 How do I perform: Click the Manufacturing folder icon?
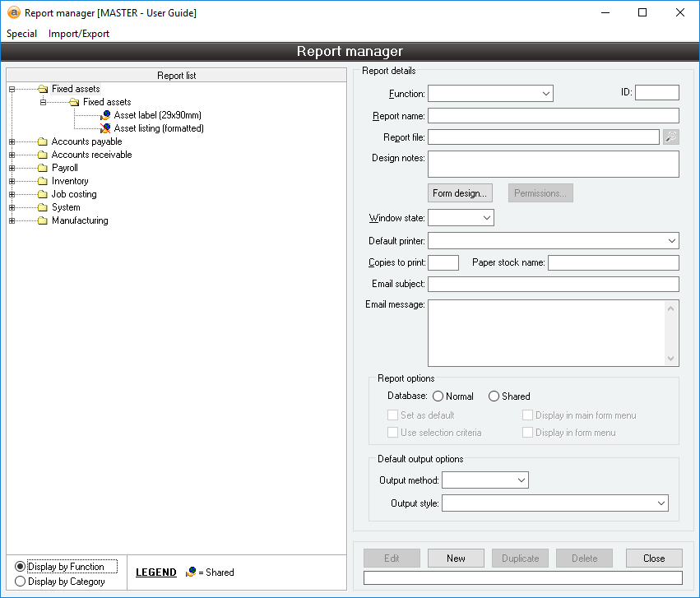tap(43, 220)
